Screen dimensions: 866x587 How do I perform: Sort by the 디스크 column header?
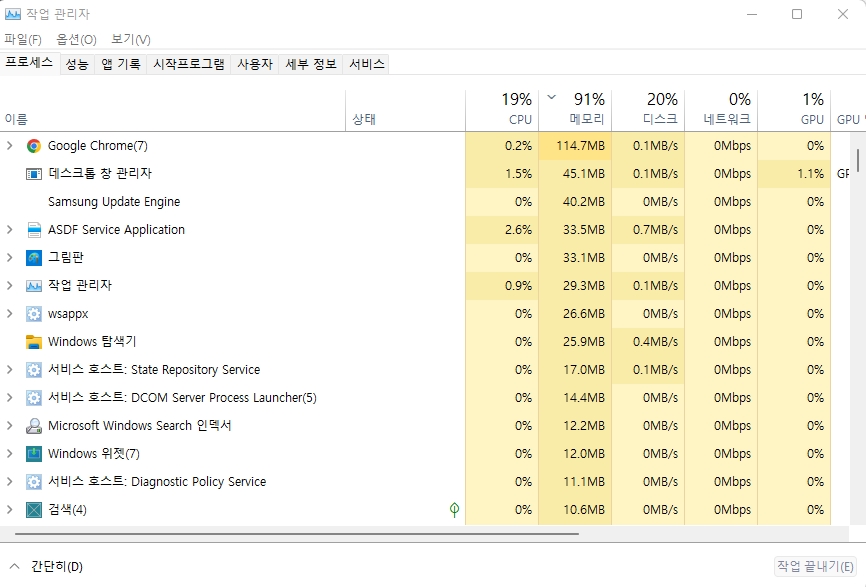pos(648,111)
